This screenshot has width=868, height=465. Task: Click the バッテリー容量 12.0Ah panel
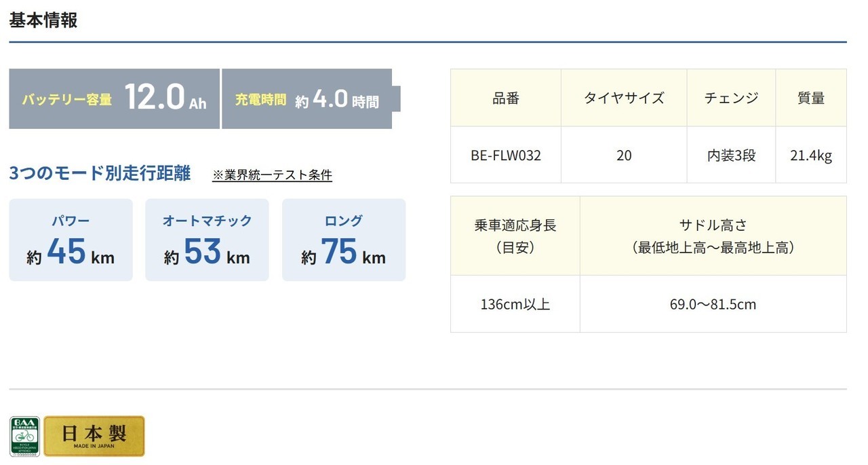point(114,99)
